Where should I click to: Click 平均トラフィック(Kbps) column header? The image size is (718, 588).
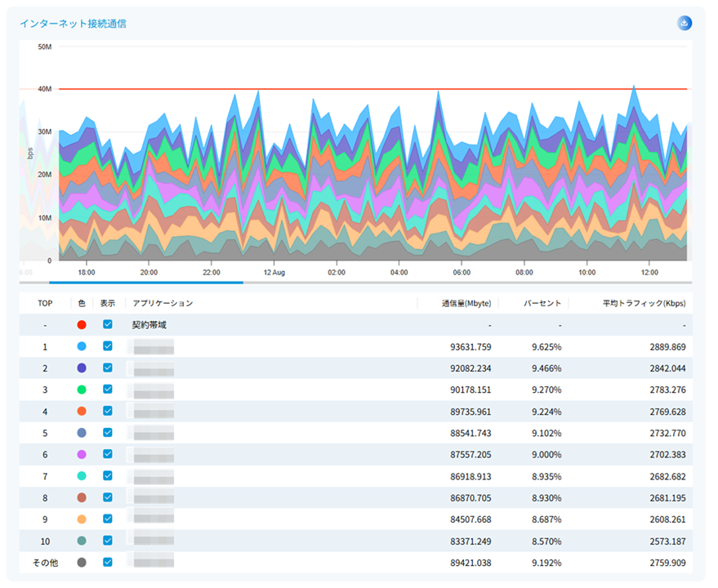click(x=644, y=303)
